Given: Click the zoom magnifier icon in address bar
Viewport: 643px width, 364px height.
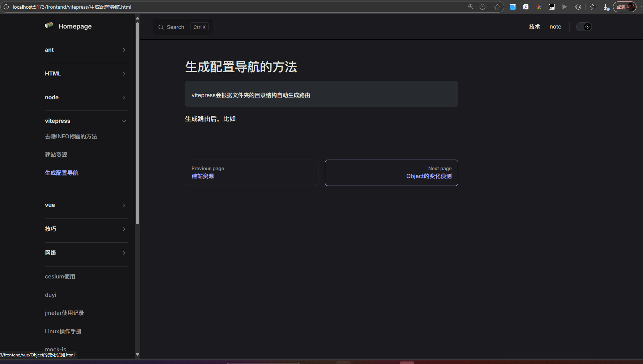Looking at the screenshot, I should pos(471,7).
